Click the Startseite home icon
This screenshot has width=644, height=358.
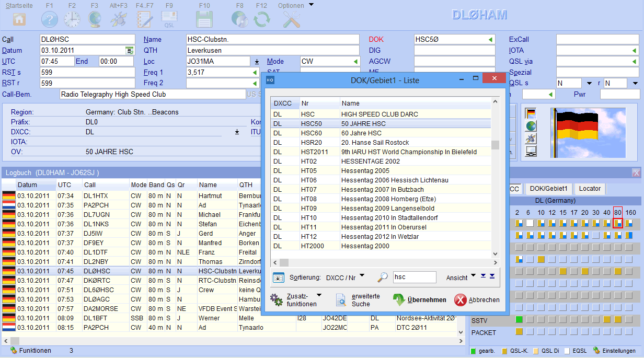click(19, 19)
